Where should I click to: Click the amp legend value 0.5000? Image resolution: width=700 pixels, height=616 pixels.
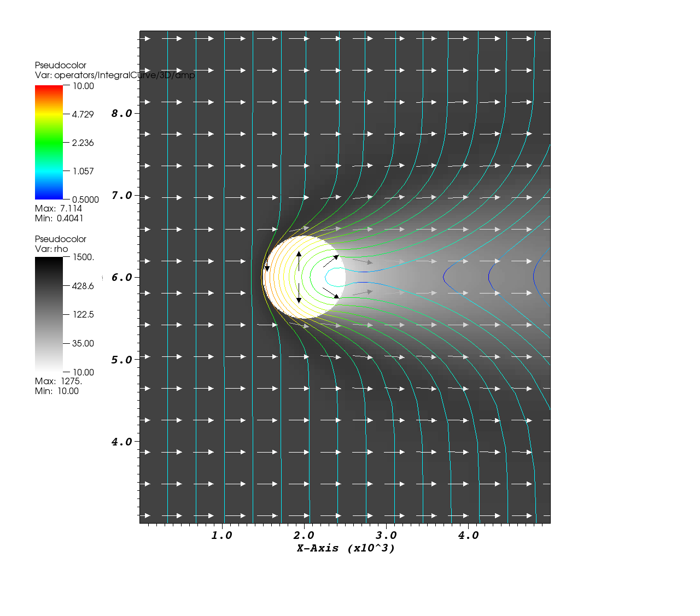[85, 200]
